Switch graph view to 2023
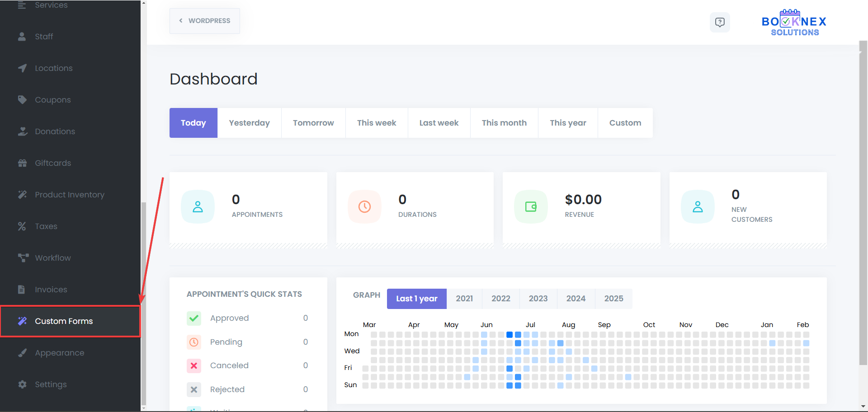 pos(538,299)
